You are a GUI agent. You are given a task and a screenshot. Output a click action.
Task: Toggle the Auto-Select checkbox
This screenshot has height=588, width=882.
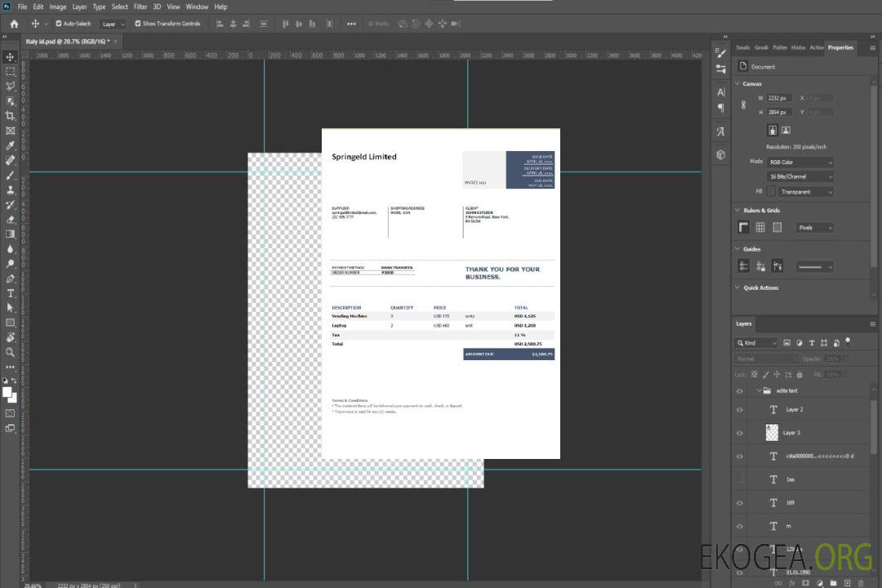pos(59,24)
